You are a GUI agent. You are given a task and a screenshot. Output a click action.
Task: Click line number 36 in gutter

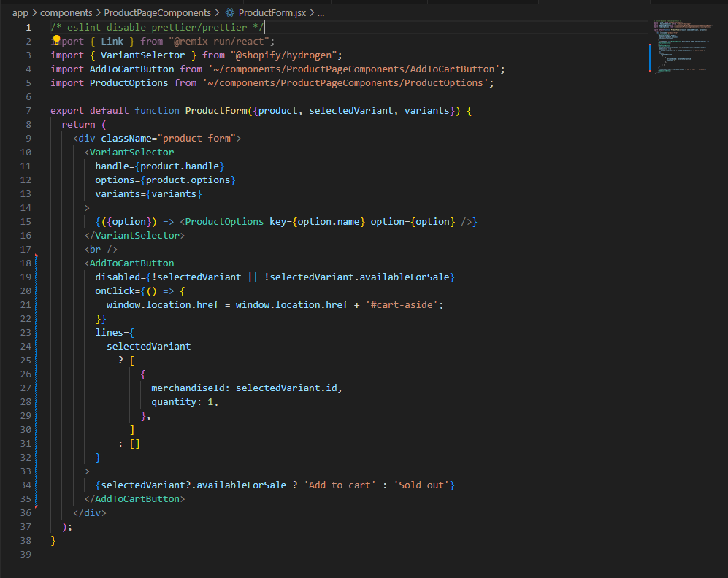point(26,513)
